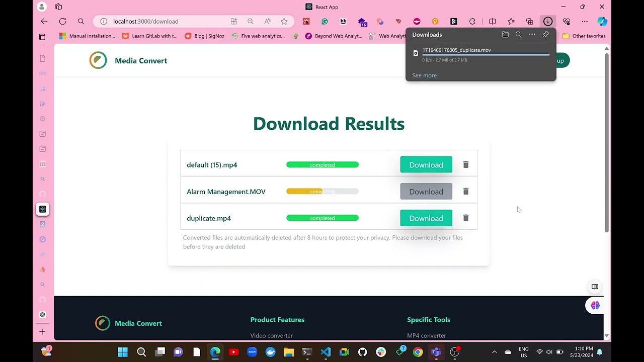Viewport: 644px width, 362px height.
Task: Open the Learn GitLab bookmark
Action: [150, 36]
